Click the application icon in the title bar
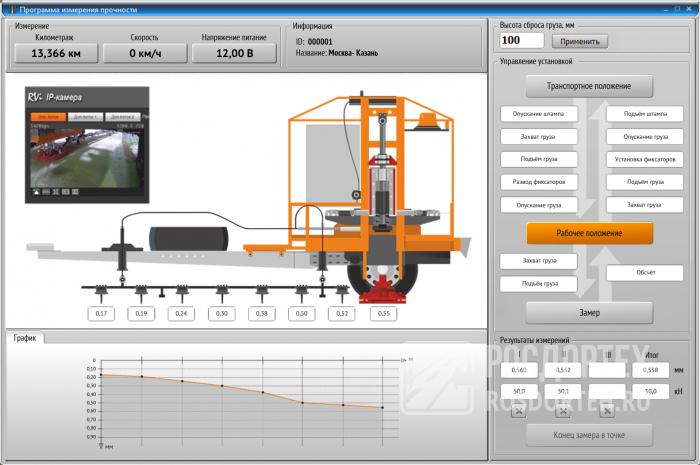 (9, 7)
